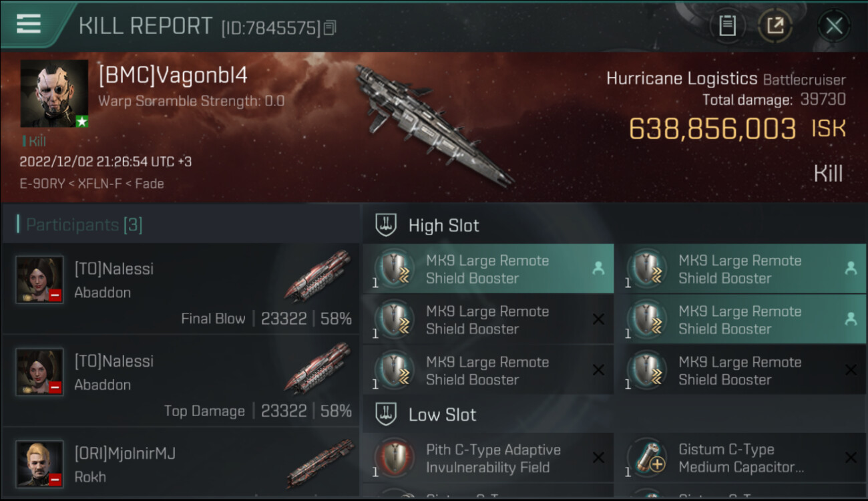Close the kill report window
The width and height of the screenshot is (868, 501).
[x=834, y=26]
